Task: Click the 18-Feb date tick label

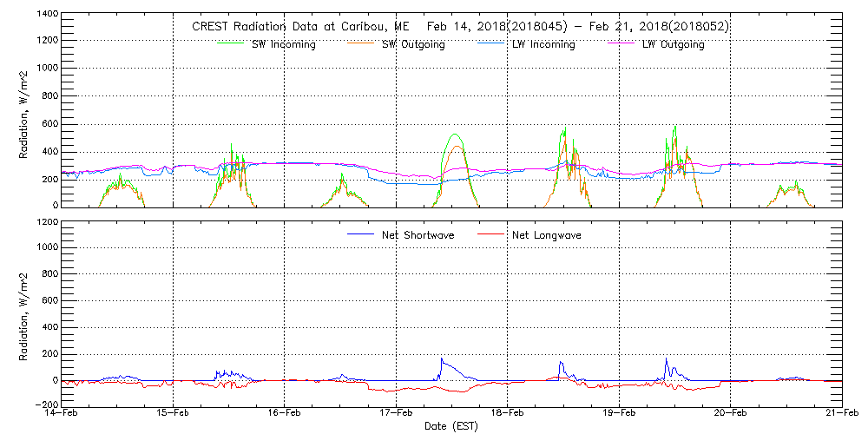Action: tap(507, 413)
